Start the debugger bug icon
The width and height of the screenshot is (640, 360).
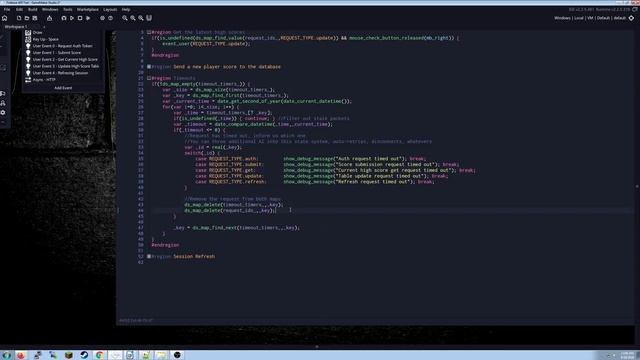tap(64, 18)
